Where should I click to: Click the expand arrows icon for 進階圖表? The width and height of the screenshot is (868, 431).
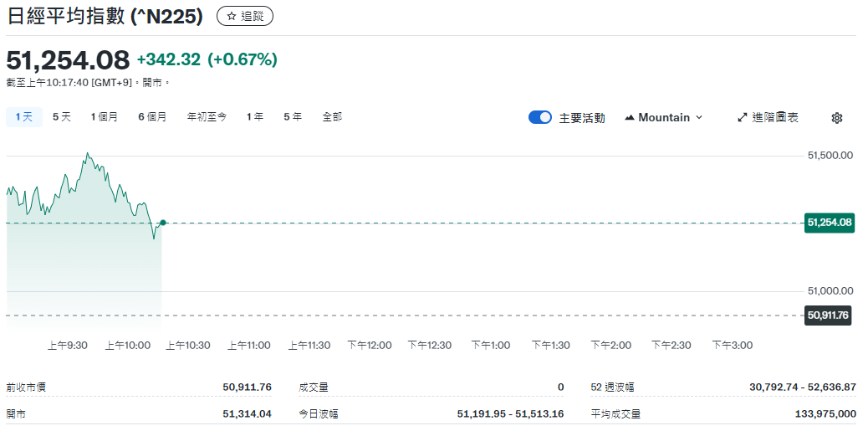742,118
